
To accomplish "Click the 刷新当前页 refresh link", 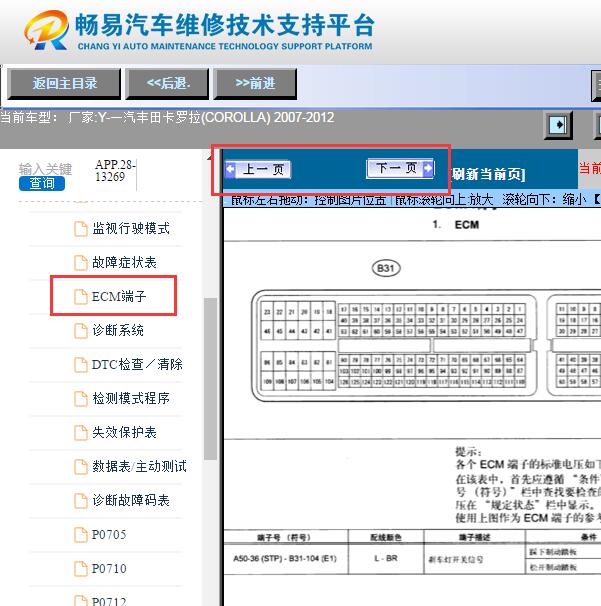I will [x=488, y=174].
